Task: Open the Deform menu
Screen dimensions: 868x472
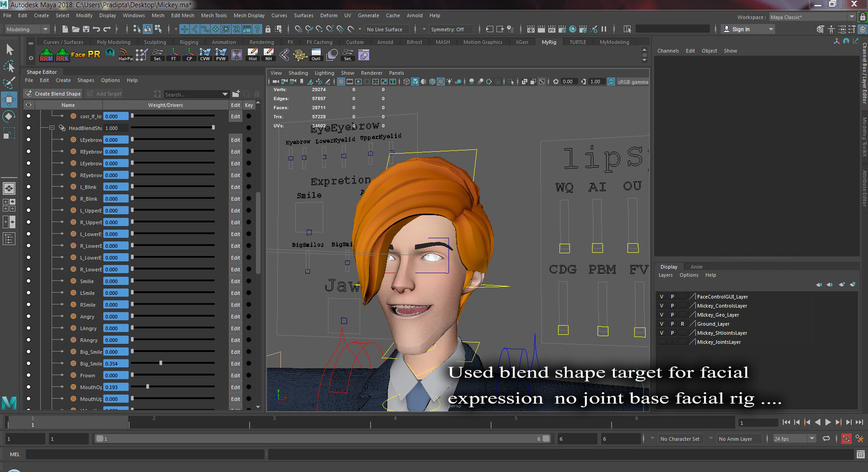Action: click(328, 15)
